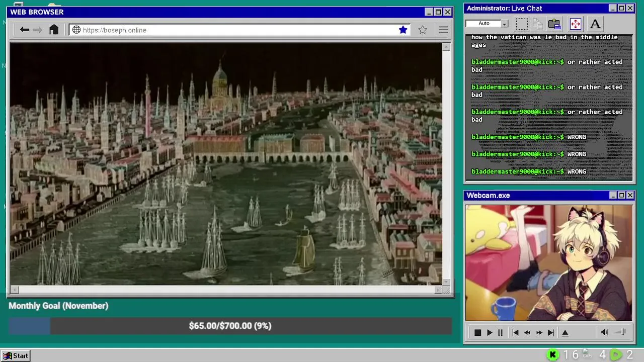Mute the Webcam.exe speaker icon
Image resolution: width=644 pixels, height=362 pixels.
coord(604,332)
